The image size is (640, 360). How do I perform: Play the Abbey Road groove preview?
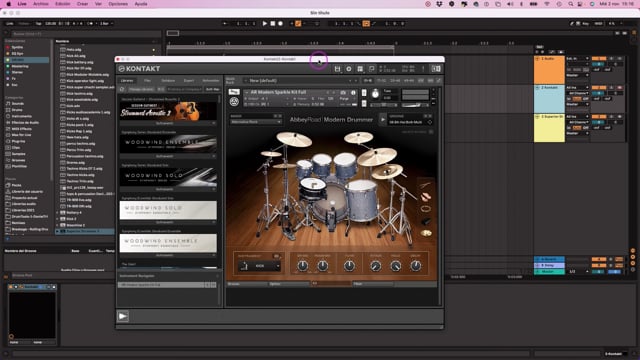[x=382, y=120]
